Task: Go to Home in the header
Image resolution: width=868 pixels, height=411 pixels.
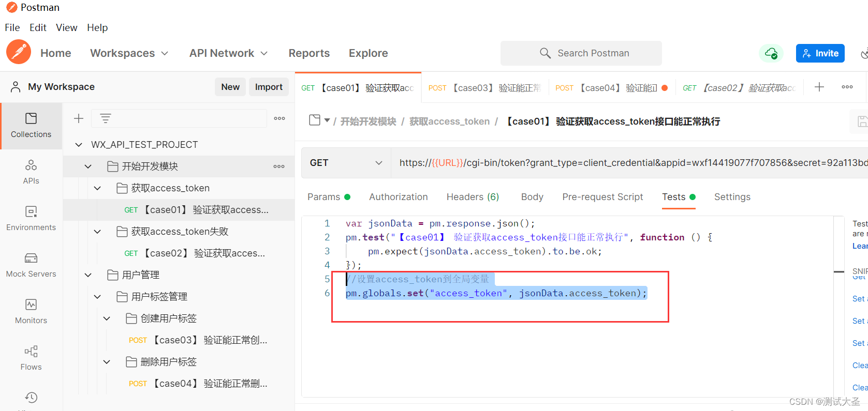Action: (x=56, y=53)
